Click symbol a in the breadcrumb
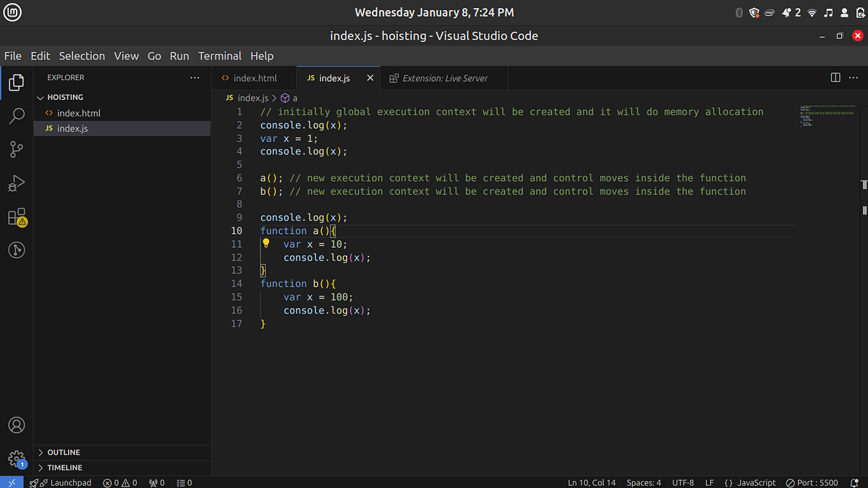Screen dimensions: 868x488 coord(289,98)
